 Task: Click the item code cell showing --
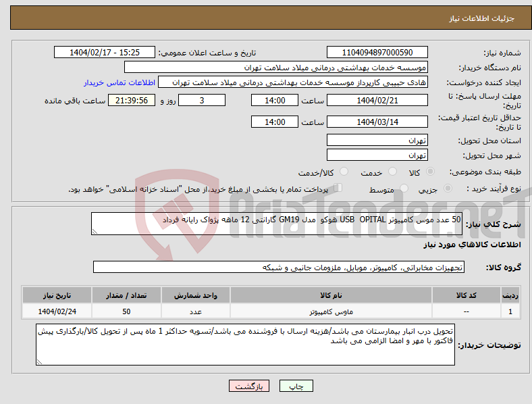point(467,311)
